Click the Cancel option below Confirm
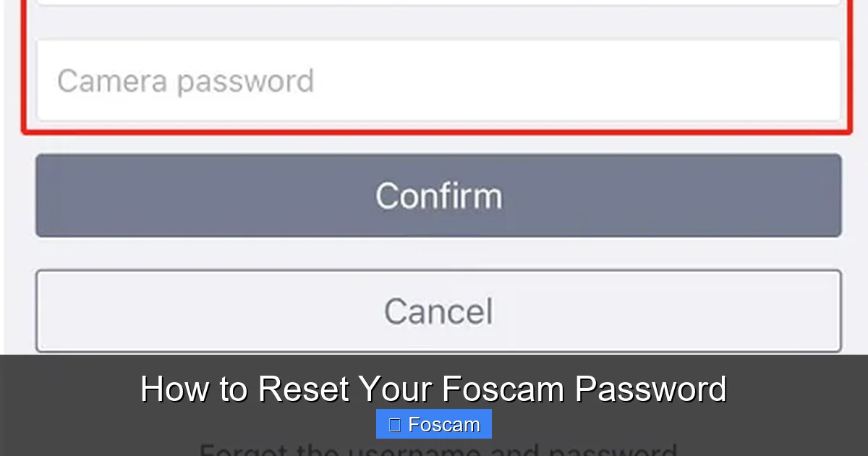 pos(437,311)
